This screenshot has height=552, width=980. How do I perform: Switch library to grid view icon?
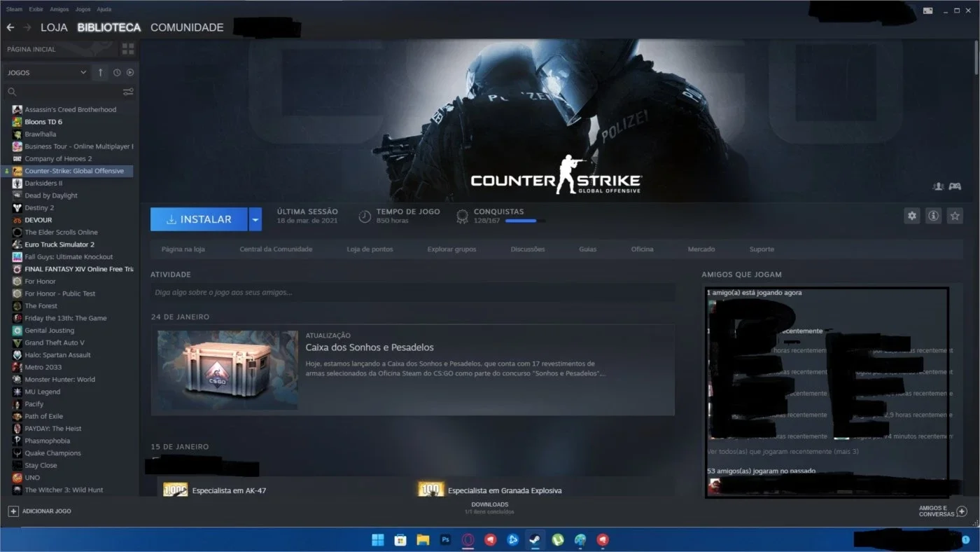coord(128,49)
